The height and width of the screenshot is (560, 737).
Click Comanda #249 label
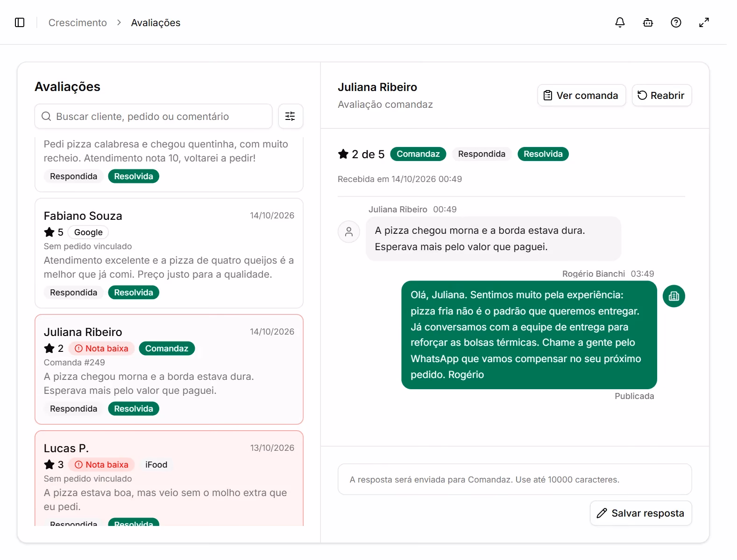(74, 363)
